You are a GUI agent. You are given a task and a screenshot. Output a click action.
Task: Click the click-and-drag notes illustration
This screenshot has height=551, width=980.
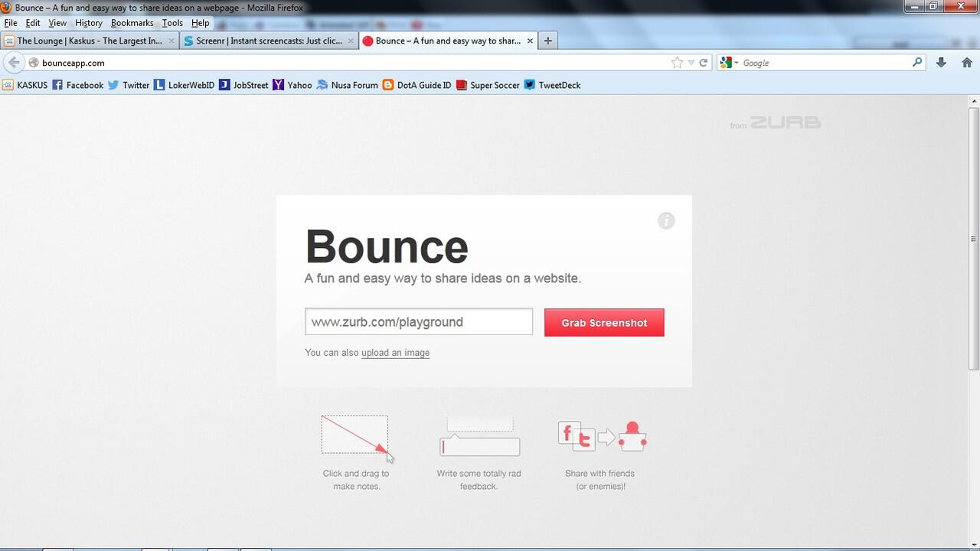[x=357, y=439]
